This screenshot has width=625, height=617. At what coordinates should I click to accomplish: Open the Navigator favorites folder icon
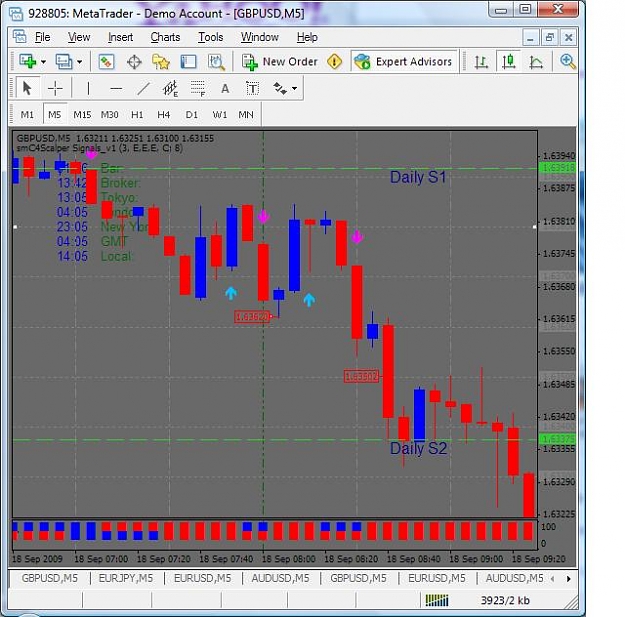point(161,62)
